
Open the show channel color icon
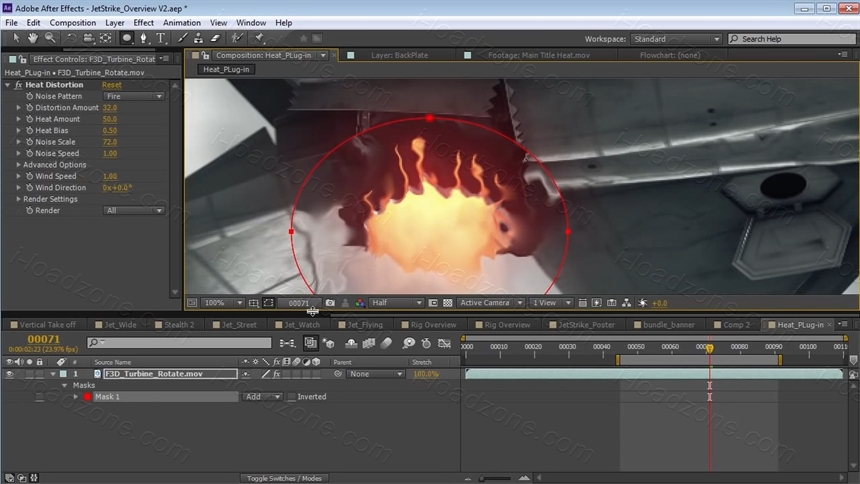[x=360, y=302]
